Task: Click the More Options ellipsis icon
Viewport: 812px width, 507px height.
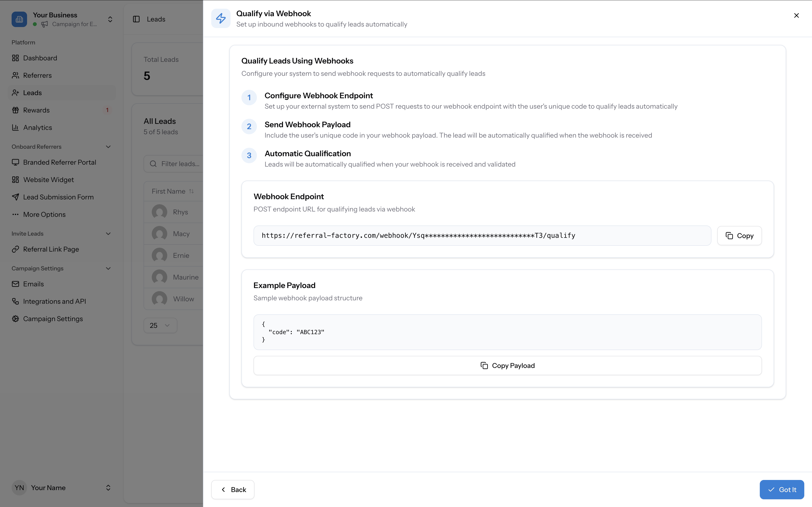Action: (15, 214)
